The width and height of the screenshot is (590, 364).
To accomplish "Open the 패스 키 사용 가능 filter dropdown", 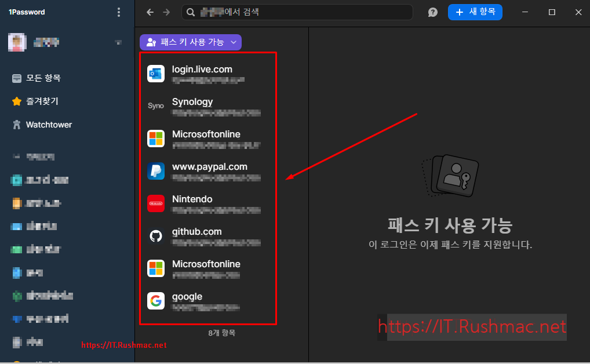I will click(191, 42).
